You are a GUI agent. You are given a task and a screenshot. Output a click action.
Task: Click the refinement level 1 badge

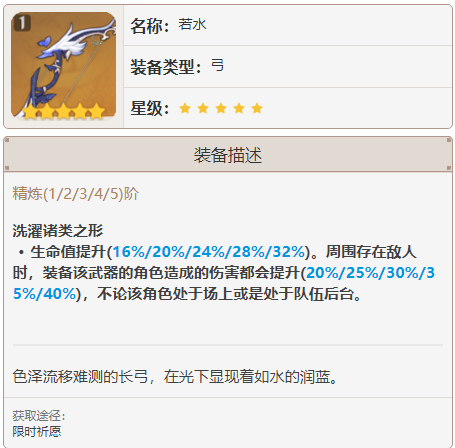pyautogui.click(x=22, y=23)
